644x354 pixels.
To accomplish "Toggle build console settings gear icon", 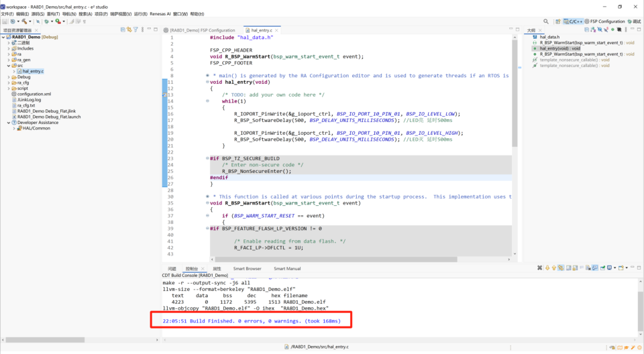I will [561, 268].
